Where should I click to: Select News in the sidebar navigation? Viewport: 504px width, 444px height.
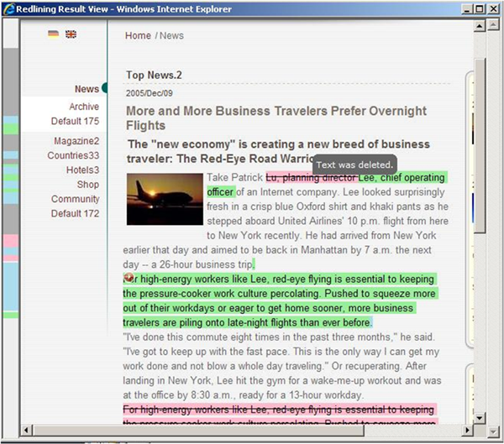click(87, 89)
